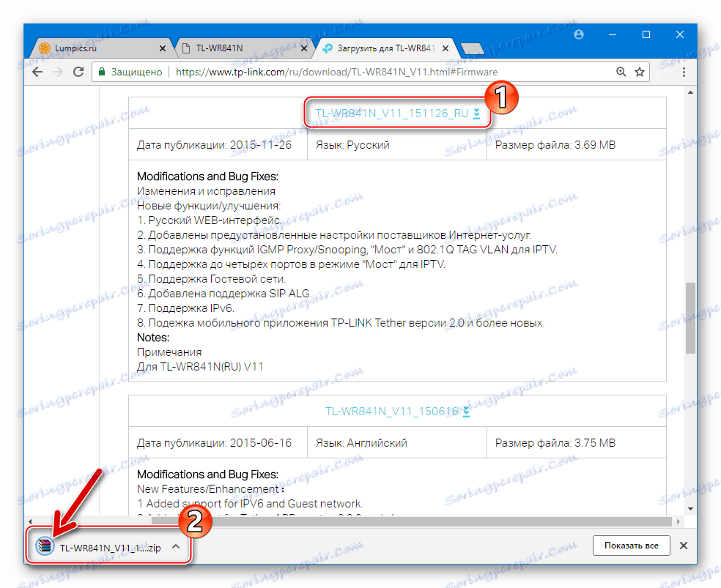Expand download options chevron for zip file
This screenshot has height=588, width=721.
pyautogui.click(x=176, y=547)
